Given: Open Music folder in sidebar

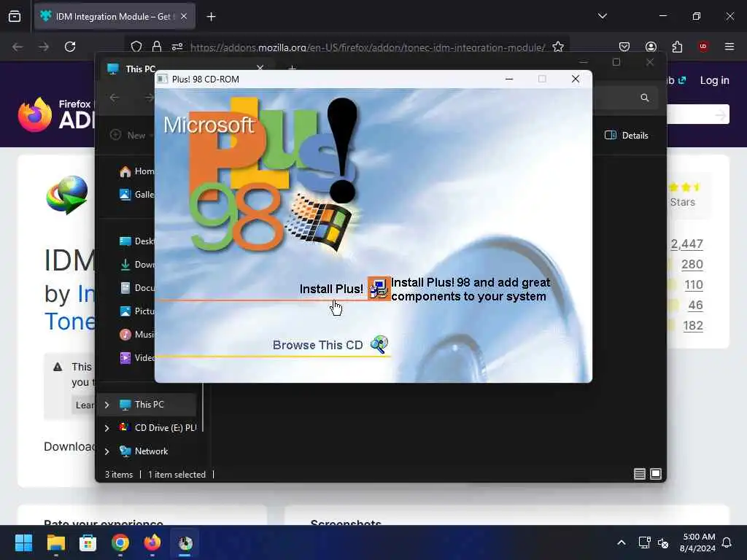Looking at the screenshot, I should [x=137, y=334].
